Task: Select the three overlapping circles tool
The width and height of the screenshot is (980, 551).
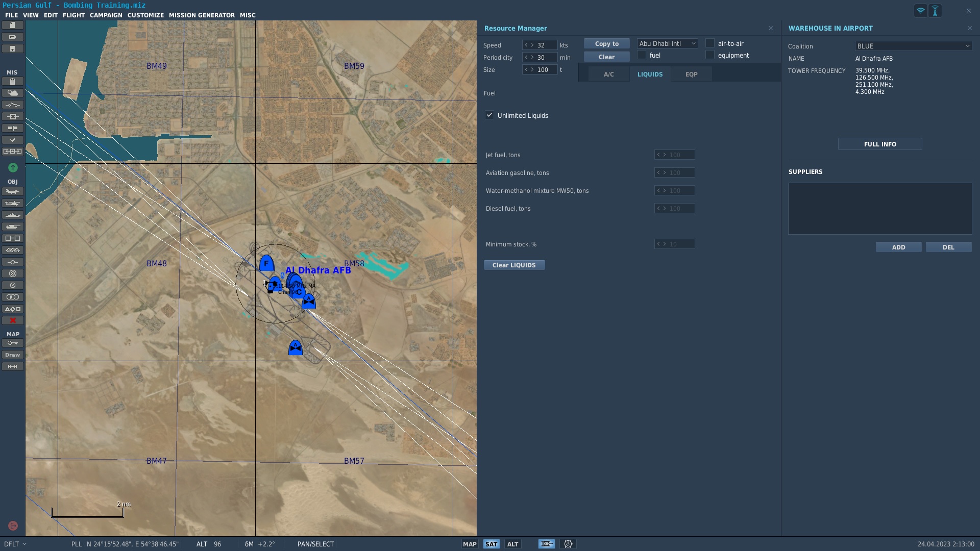Action: [13, 297]
